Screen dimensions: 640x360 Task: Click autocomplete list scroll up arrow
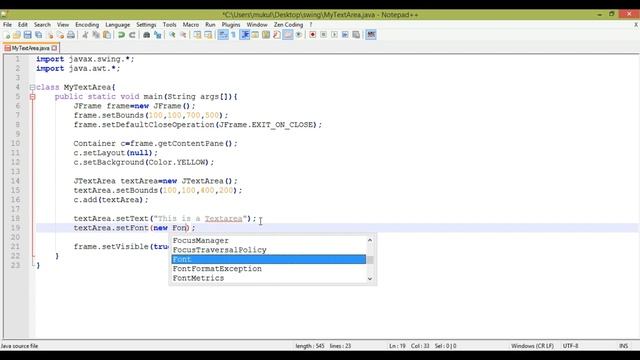pyautogui.click(x=370, y=240)
